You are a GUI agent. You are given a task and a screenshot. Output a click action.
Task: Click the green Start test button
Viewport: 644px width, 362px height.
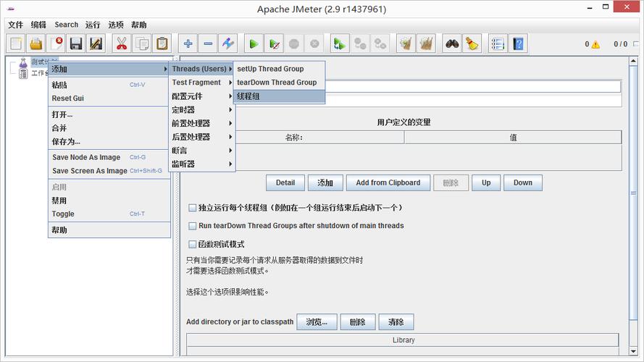pyautogui.click(x=254, y=43)
